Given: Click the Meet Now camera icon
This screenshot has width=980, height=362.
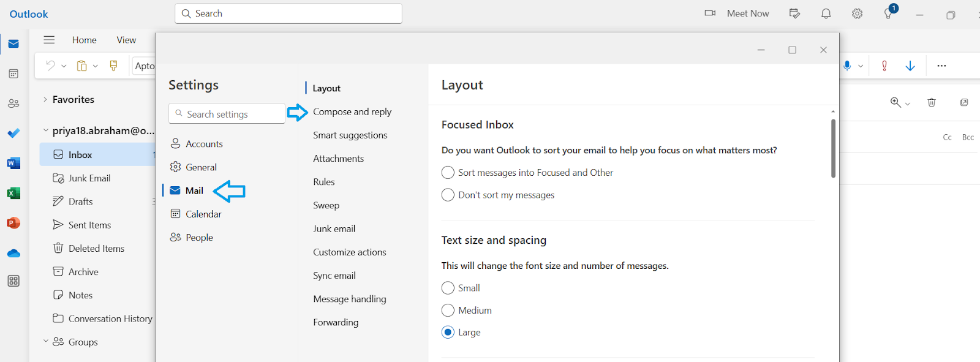Looking at the screenshot, I should tap(710, 13).
